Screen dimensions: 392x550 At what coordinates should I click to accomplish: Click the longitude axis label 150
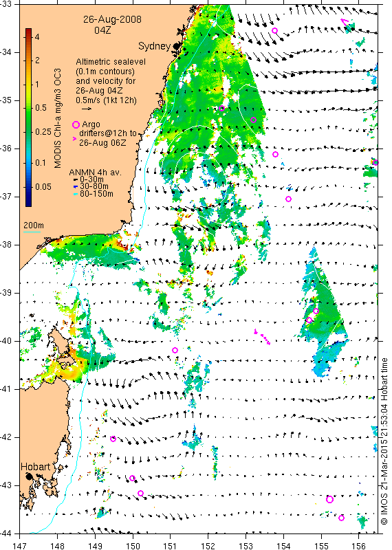[133, 546]
